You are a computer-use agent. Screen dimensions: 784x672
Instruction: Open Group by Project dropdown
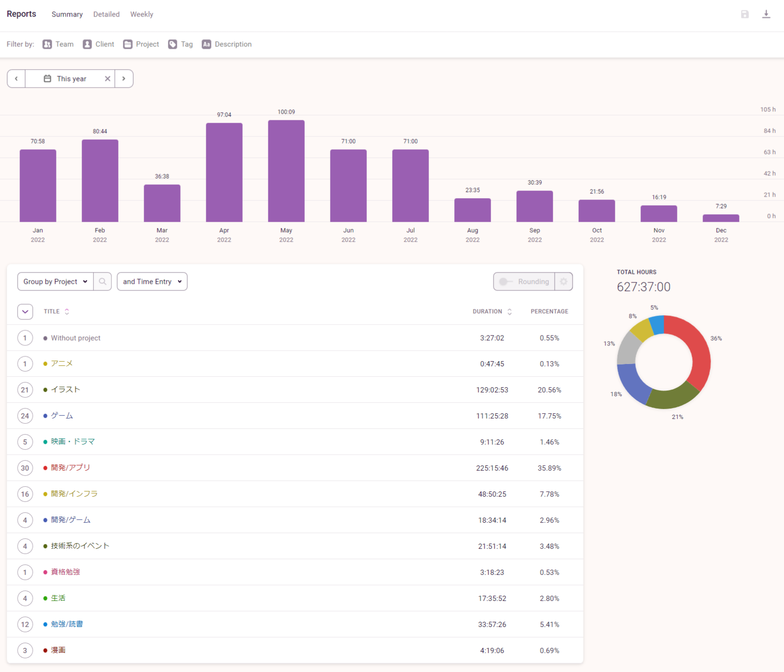[x=55, y=282]
